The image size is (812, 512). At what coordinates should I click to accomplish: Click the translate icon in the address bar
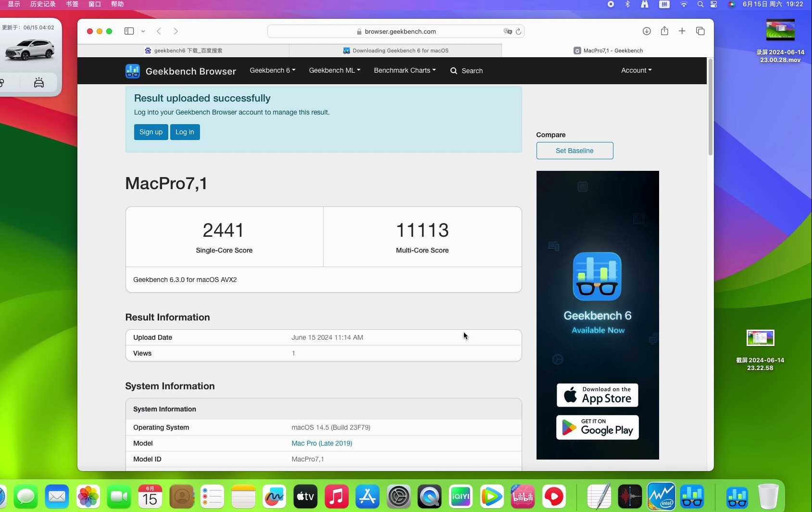click(x=508, y=31)
